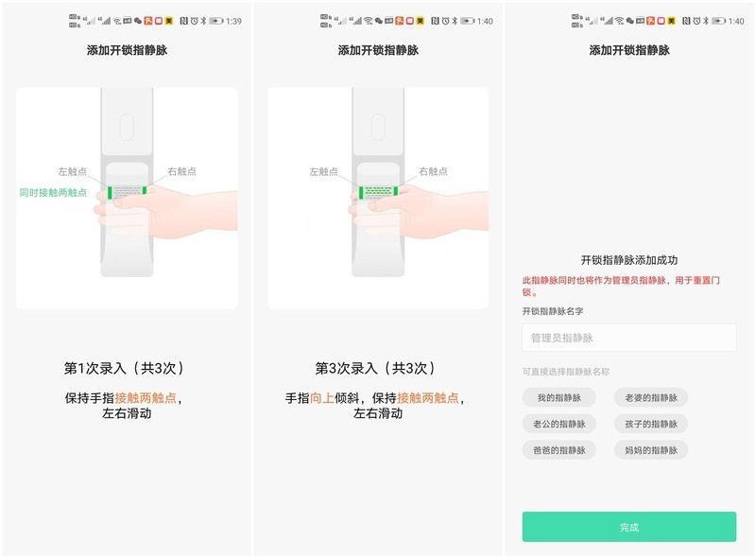Choose the 妈妈的指静脉 suggestion
Viewport: 756px width, 558px height.
coord(652,451)
